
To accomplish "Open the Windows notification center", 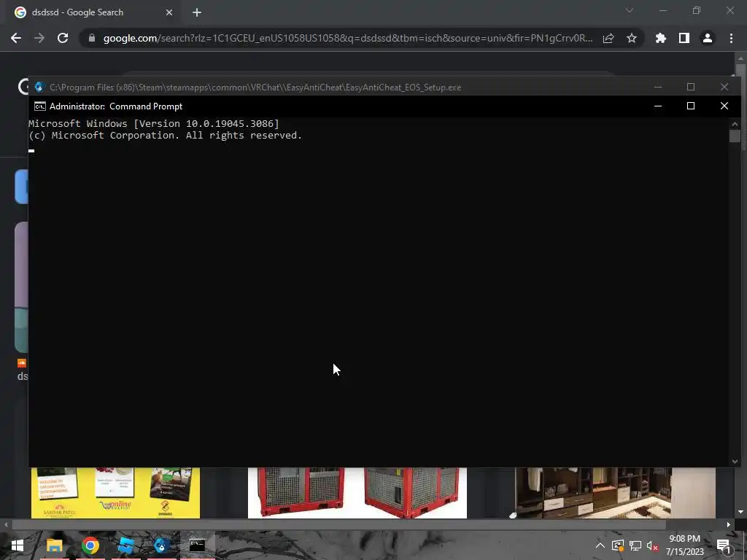I will (x=723, y=545).
